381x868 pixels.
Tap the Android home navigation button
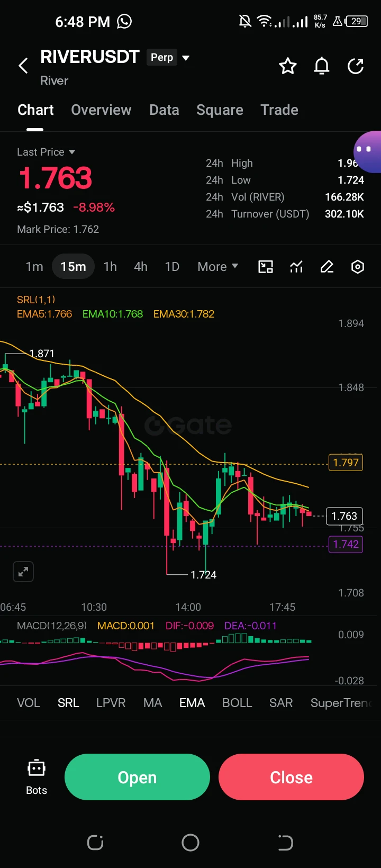tap(190, 843)
